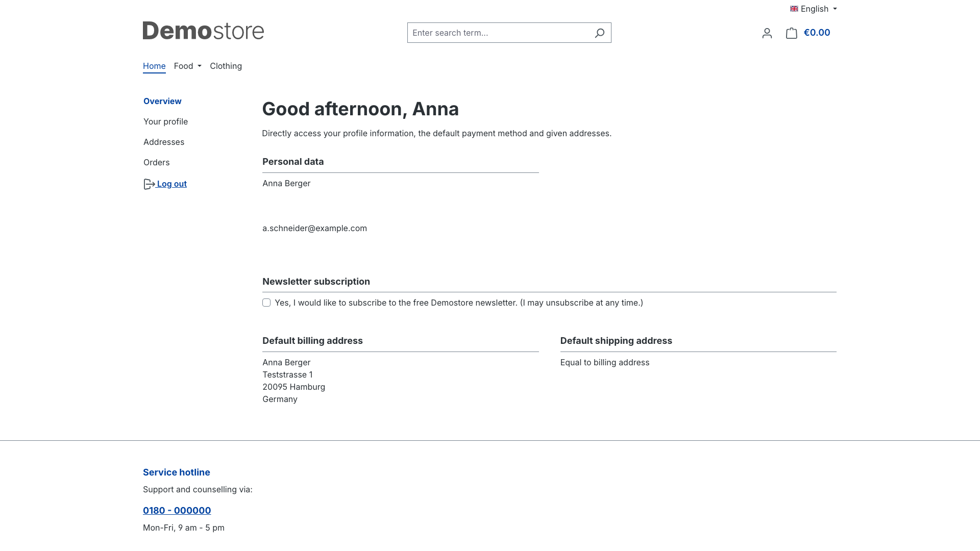Screen dimensions: 980x551
Task: Click the Default billing address heading
Action: pos(312,341)
